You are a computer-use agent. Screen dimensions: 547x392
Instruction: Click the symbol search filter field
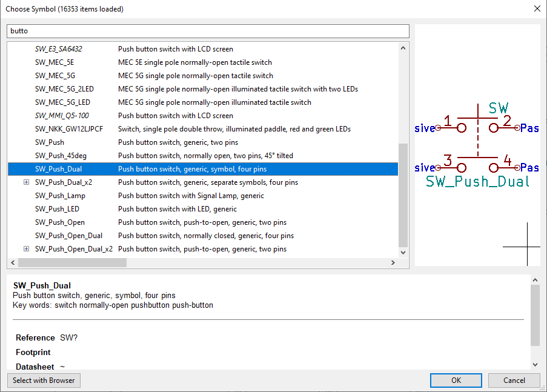(208, 31)
